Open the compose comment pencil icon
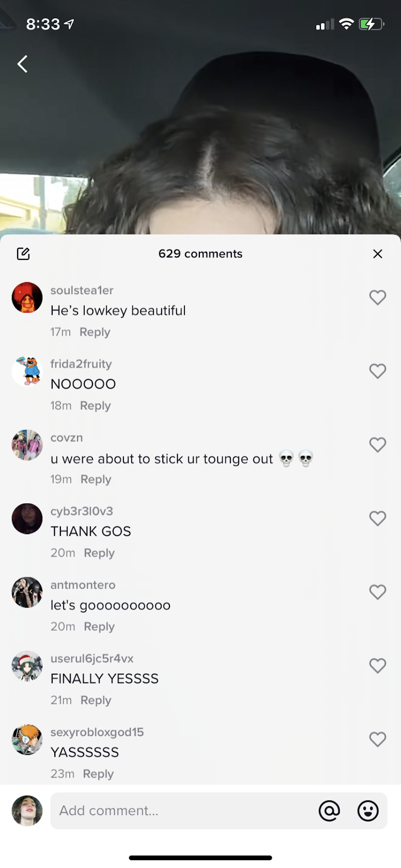Viewport: 401px width, 868px height. coord(23,254)
